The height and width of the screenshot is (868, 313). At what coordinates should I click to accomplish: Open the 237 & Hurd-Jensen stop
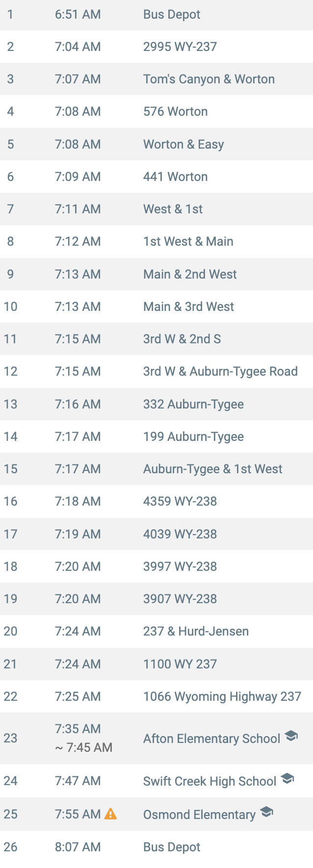[156, 631]
